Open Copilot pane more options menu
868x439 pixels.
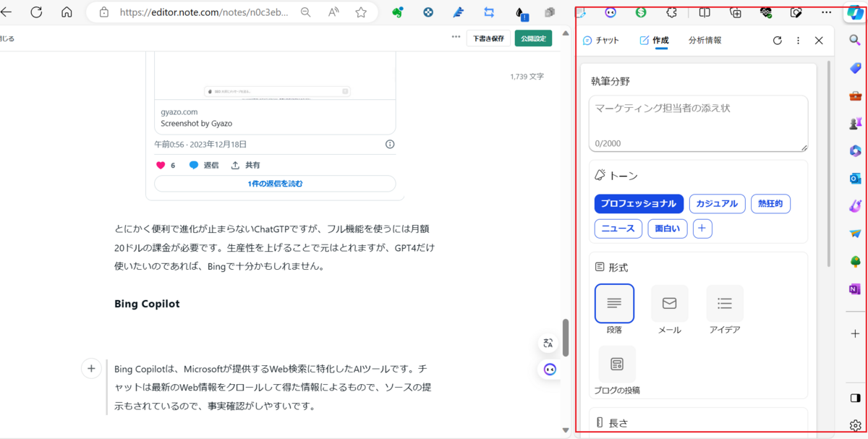tap(798, 41)
